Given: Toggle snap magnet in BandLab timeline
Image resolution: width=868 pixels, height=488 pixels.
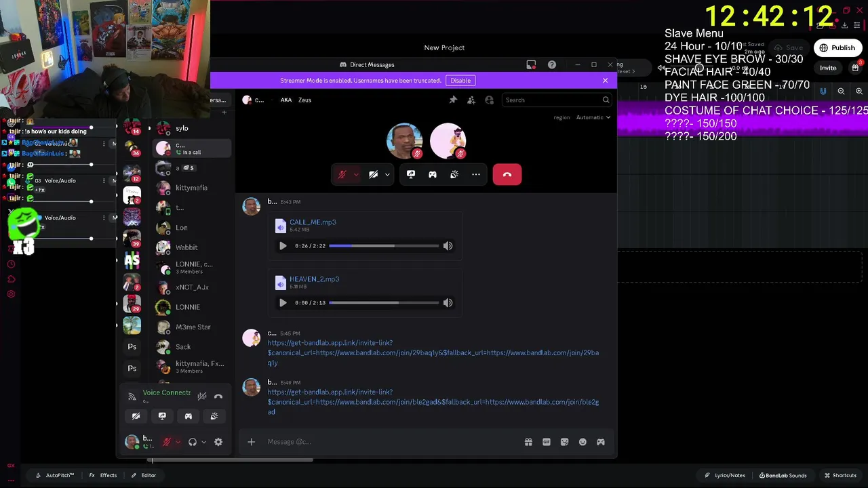Looking at the screenshot, I should (823, 91).
